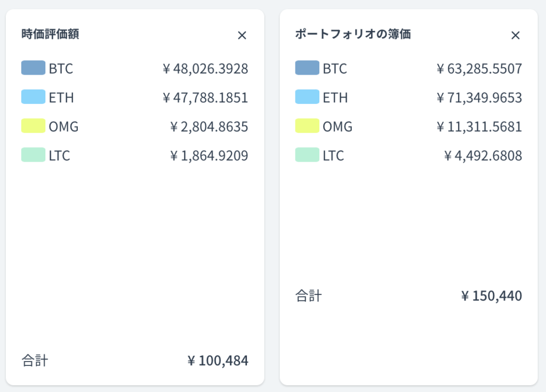
Task: Click OMG yellow swatch in 時価評価額
Action: (33, 126)
